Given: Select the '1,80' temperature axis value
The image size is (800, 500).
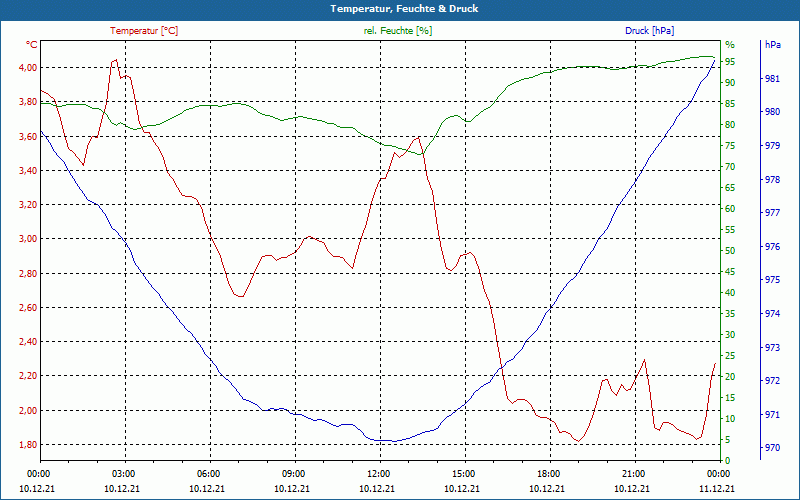Looking at the screenshot, I should [28, 445].
